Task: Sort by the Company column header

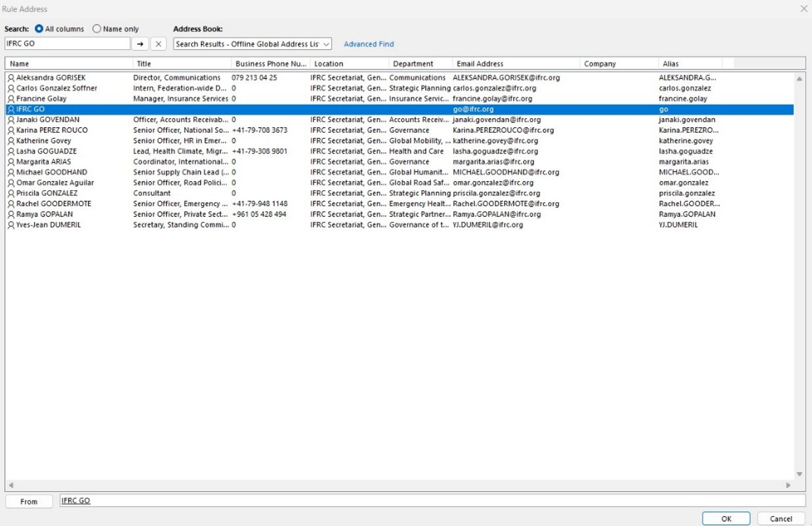Action: tap(619, 64)
